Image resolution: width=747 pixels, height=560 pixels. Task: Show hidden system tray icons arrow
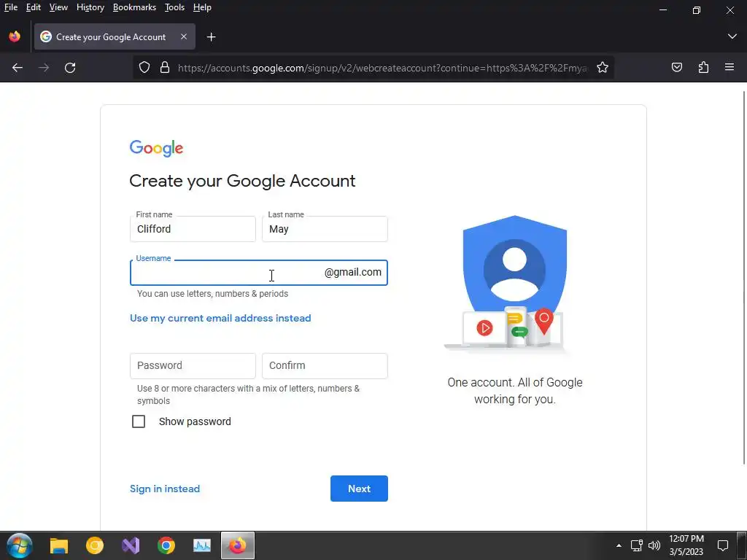coord(619,545)
